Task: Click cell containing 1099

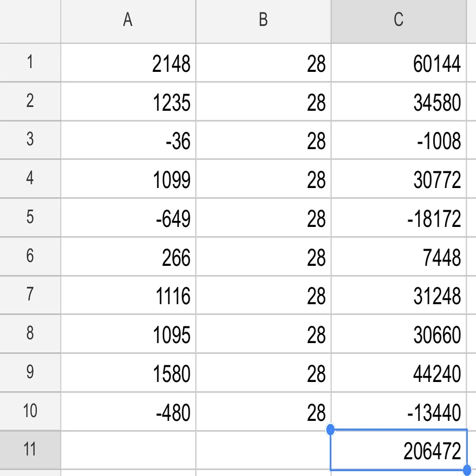Action: (x=128, y=178)
